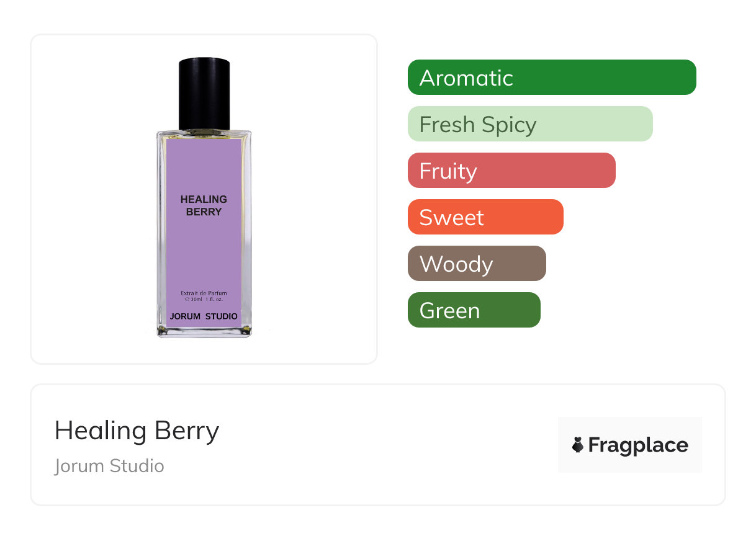Image resolution: width=756 pixels, height=536 pixels.
Task: Select the Green accord bar
Action: tap(474, 310)
